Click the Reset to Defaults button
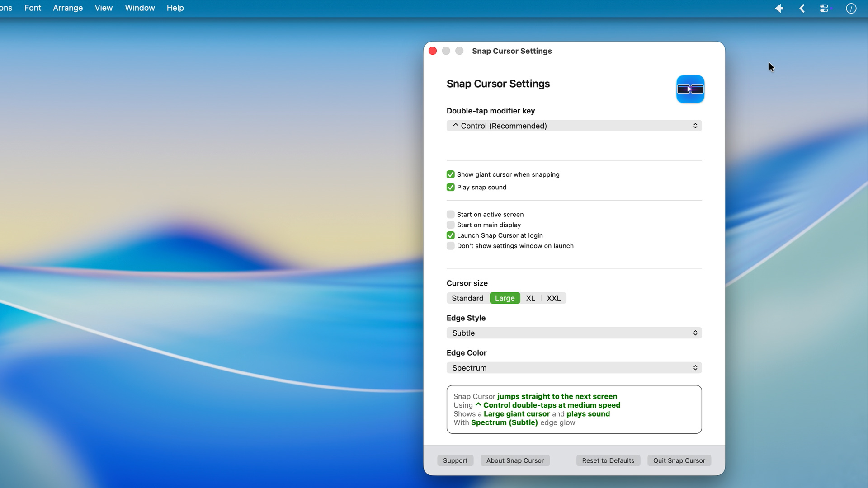Image resolution: width=868 pixels, height=488 pixels. pos(608,460)
